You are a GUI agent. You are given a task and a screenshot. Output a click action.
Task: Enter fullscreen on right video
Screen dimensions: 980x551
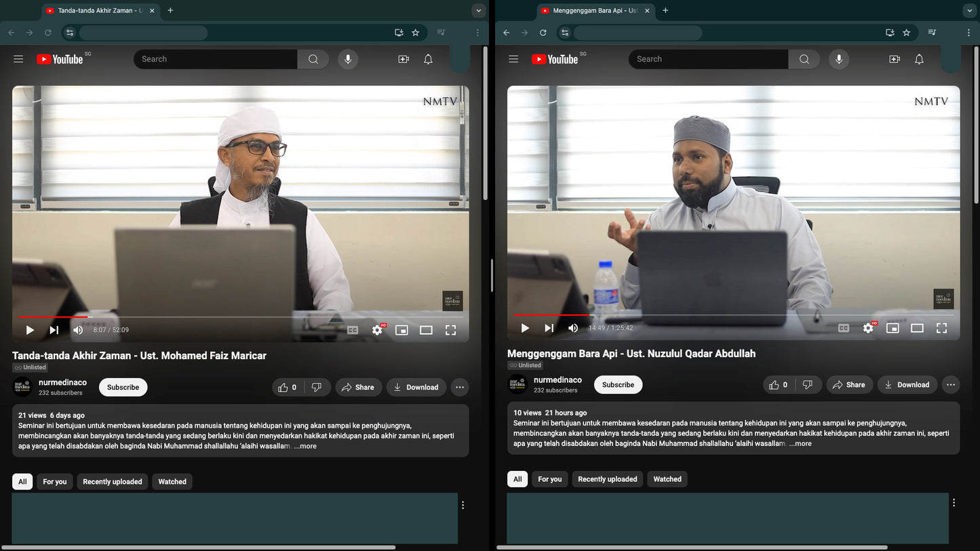(x=941, y=328)
